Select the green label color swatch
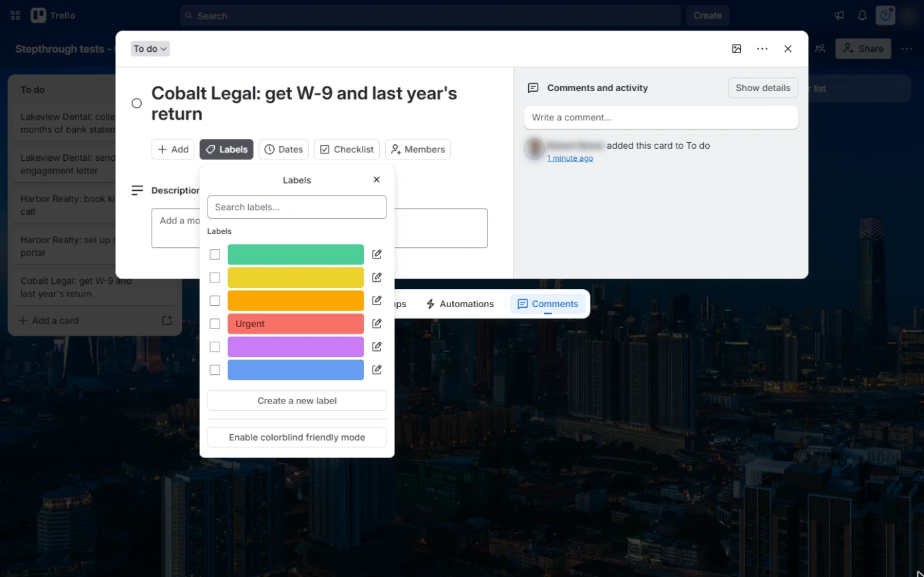Image resolution: width=924 pixels, height=577 pixels. pyautogui.click(x=295, y=255)
